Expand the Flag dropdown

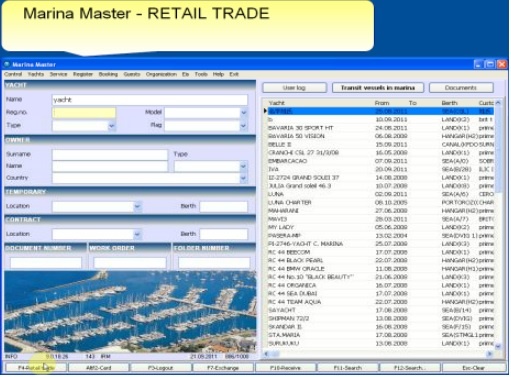pos(244,126)
